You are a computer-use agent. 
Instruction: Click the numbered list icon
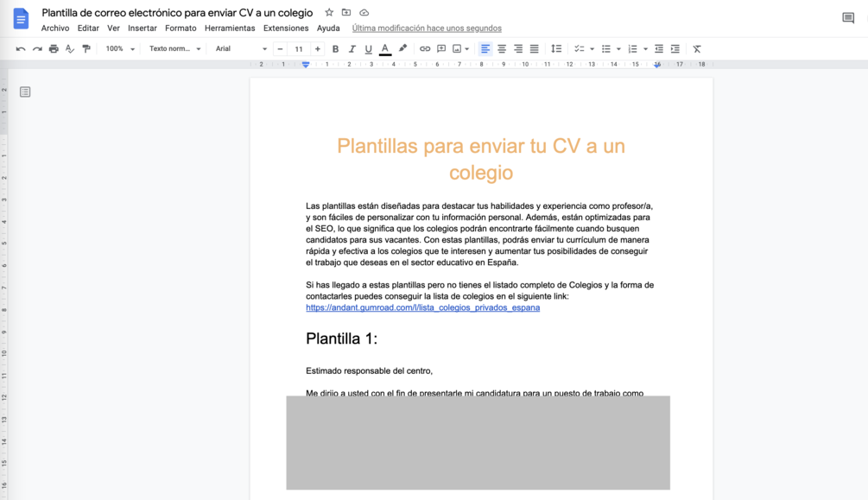tap(633, 48)
